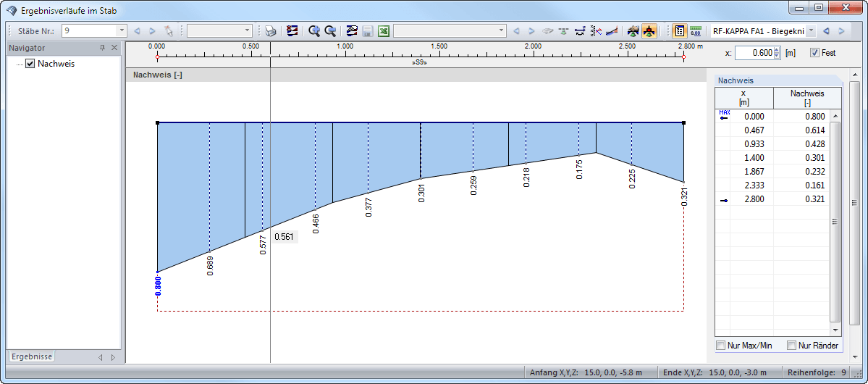Go to previous member with left arrow near Stäbe Nr.
868x384 pixels.
pyautogui.click(x=138, y=31)
